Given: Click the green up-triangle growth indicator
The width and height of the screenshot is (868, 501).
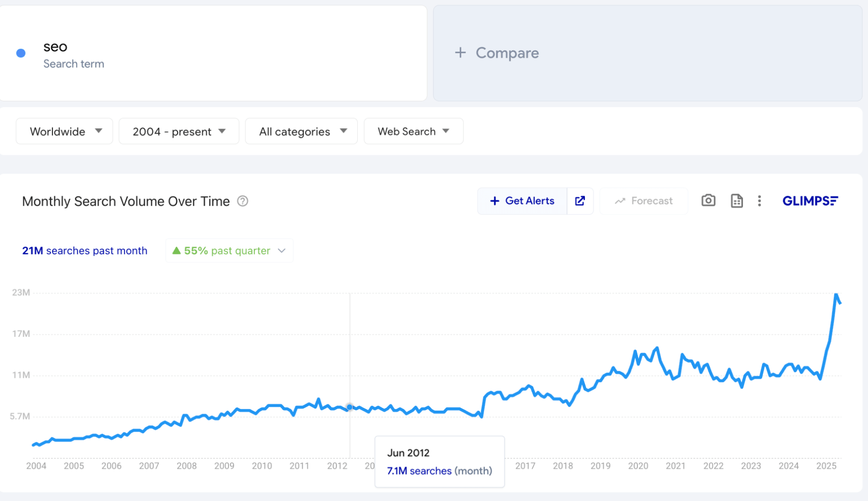Looking at the screenshot, I should point(176,250).
